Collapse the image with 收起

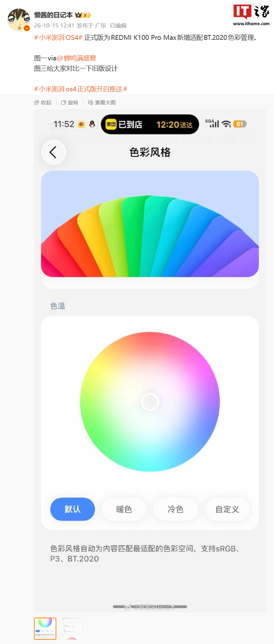tap(43, 102)
